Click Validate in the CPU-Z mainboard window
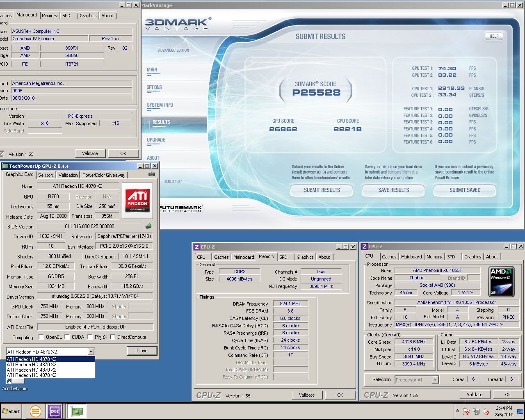 click(x=90, y=153)
